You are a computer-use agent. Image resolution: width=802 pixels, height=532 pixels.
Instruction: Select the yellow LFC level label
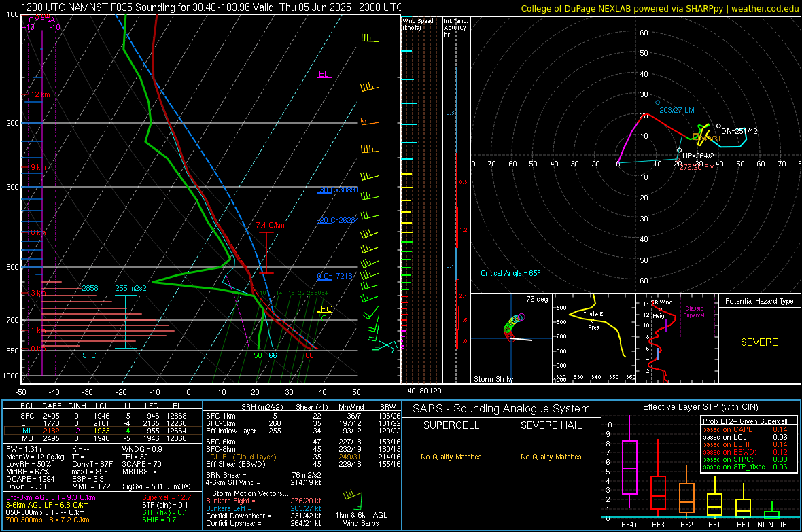[324, 308]
